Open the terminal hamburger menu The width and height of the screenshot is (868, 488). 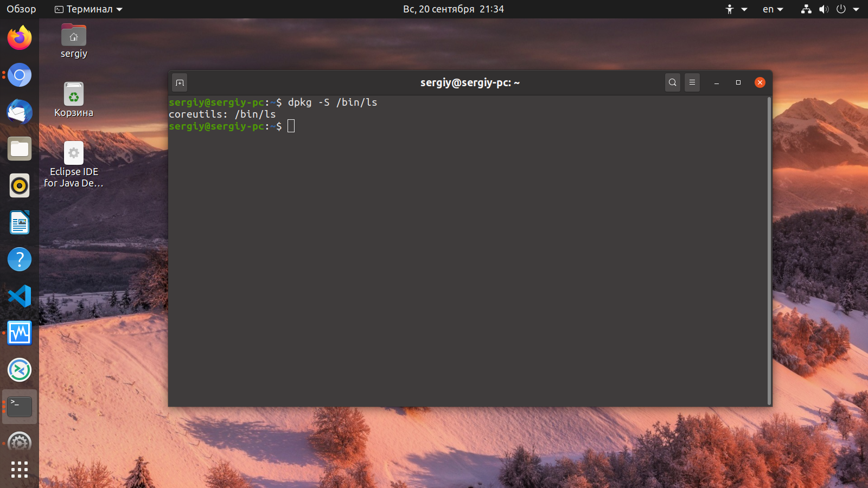[x=692, y=82]
